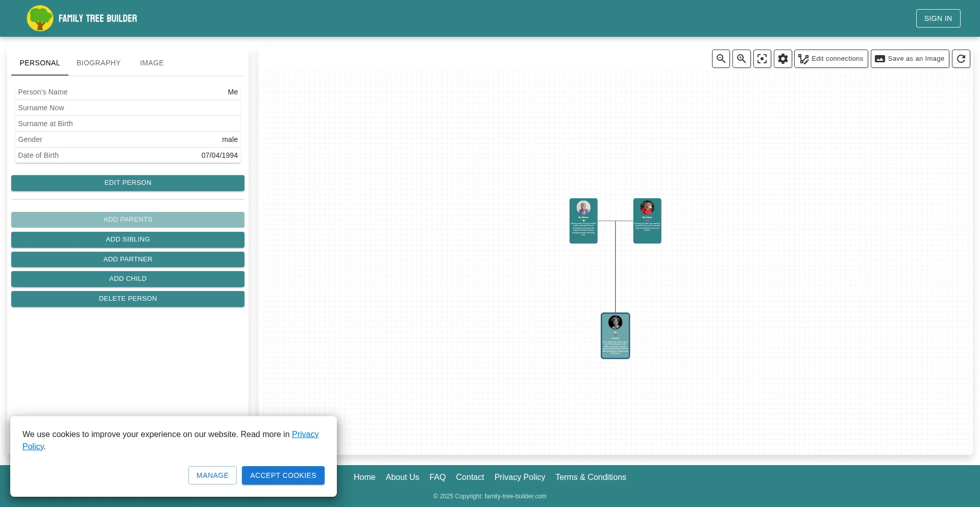Select the My Father person card
Image resolution: width=980 pixels, height=507 pixels.
coord(647,221)
